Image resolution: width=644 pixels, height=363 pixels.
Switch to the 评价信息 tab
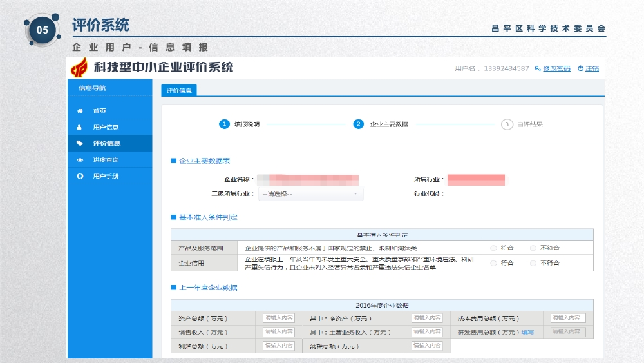178,90
